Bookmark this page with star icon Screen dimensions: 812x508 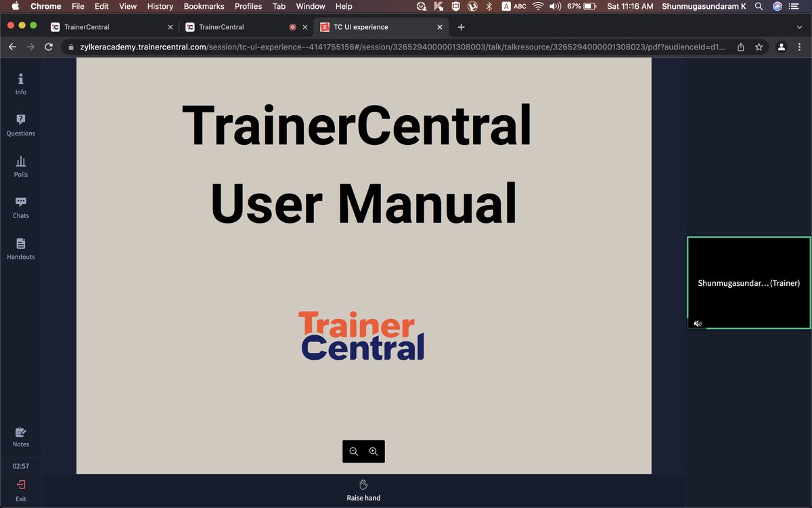point(759,47)
